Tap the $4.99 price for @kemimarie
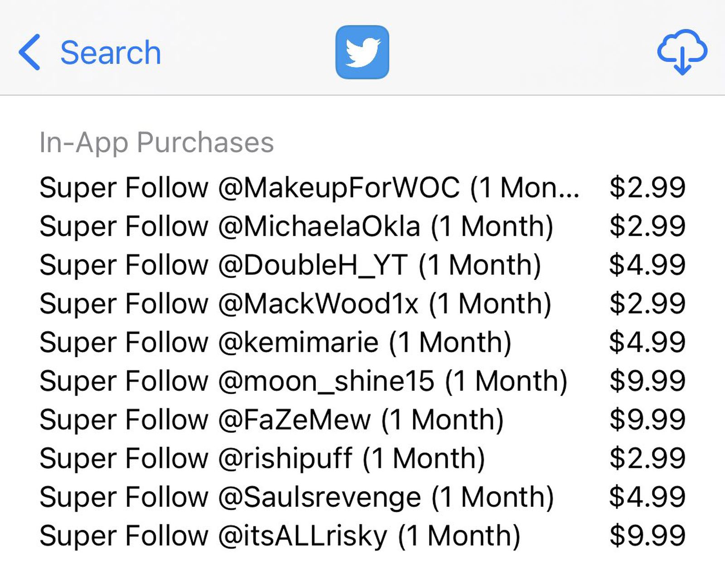The width and height of the screenshot is (725, 588). (x=647, y=342)
